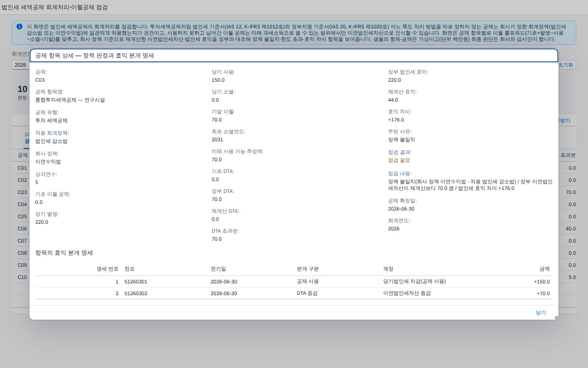Click 효익 차이 value +176.0
Screen dimensions: 588x368
396,120
